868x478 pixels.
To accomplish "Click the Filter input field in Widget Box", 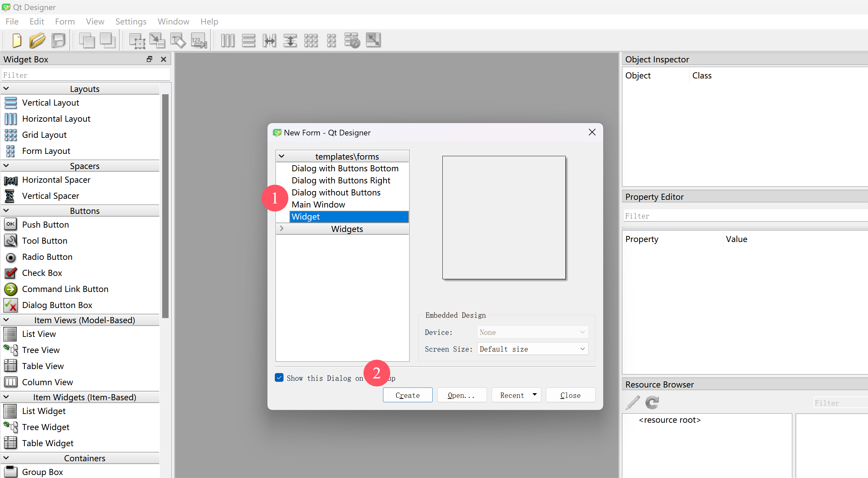I will 84,75.
